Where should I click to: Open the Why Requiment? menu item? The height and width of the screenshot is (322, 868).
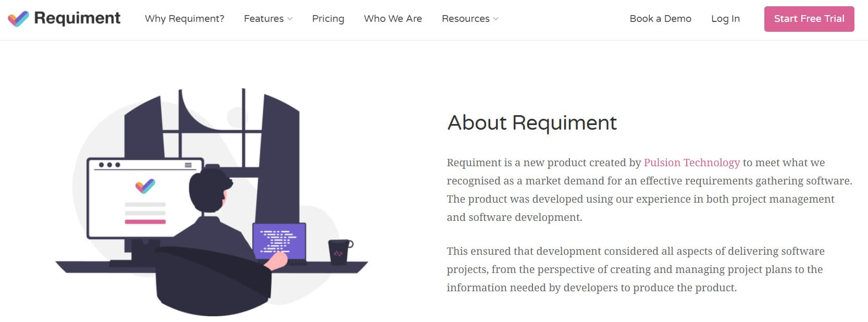(184, 19)
